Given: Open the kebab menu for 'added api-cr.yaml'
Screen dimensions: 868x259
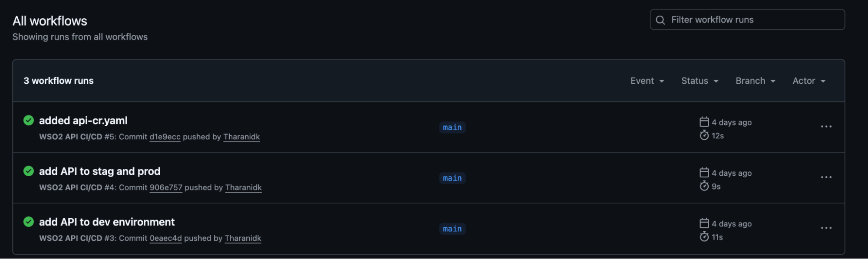Looking at the screenshot, I should pyautogui.click(x=826, y=126).
